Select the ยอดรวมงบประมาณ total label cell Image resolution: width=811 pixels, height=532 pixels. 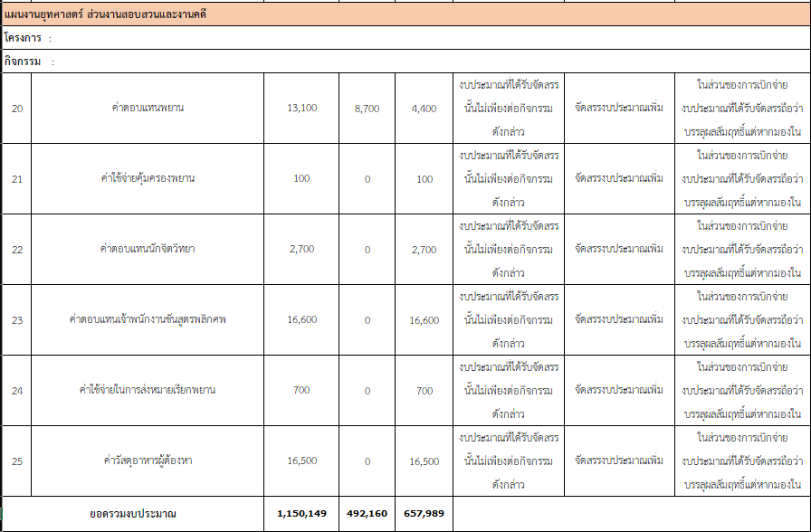click(x=133, y=514)
